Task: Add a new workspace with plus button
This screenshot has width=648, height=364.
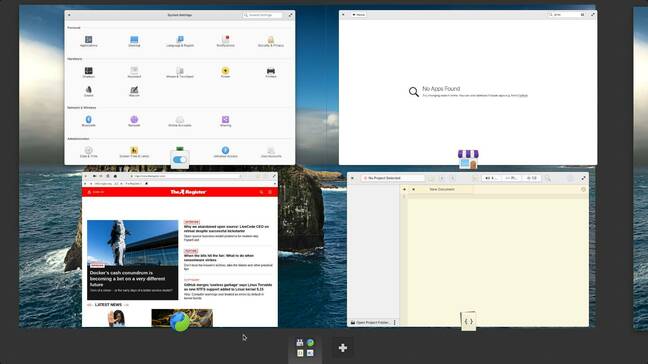Action: point(343,348)
